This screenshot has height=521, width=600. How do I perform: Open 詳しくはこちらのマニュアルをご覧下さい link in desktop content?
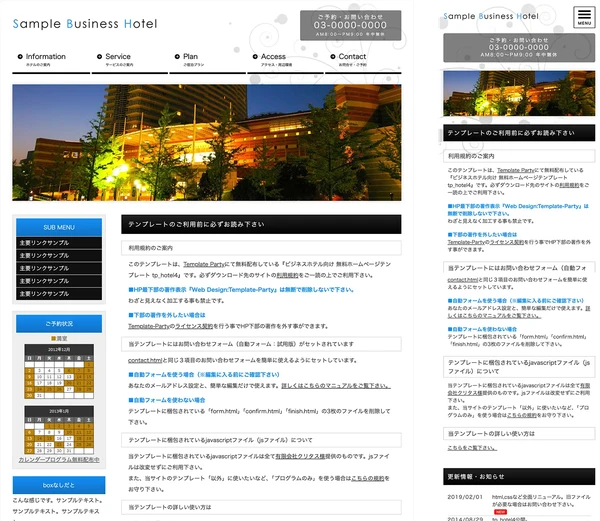[x=336, y=386]
